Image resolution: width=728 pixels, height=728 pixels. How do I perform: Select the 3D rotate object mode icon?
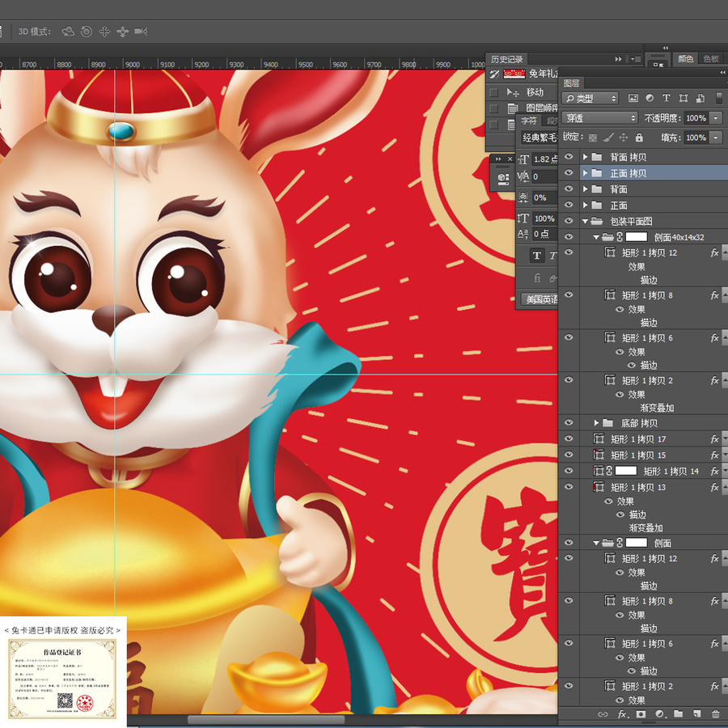[68, 32]
